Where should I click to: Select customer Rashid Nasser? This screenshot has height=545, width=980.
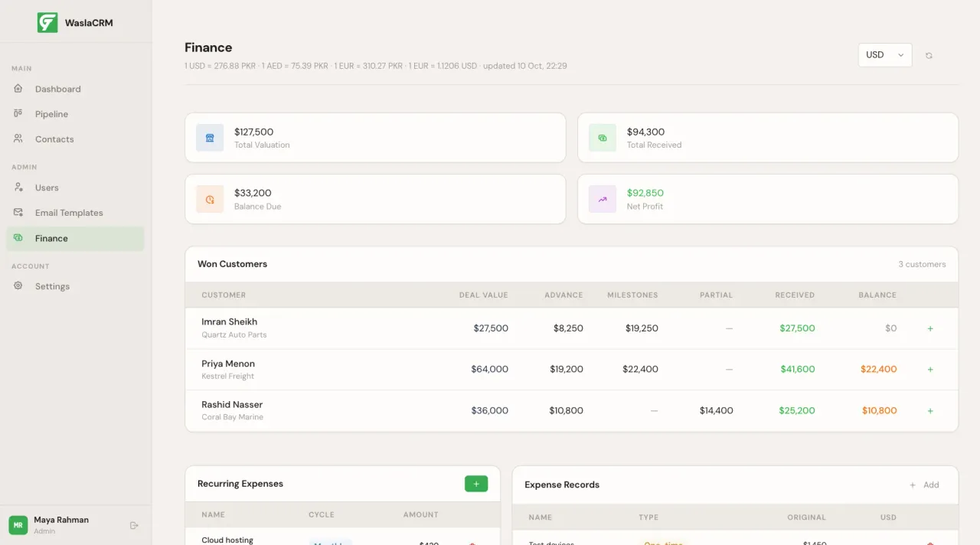(232, 404)
